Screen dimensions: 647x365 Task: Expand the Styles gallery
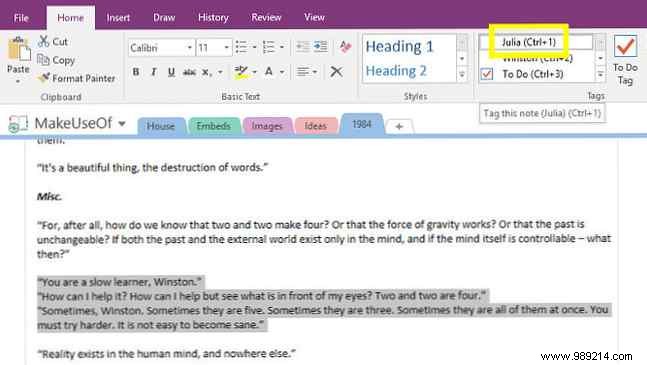click(462, 75)
